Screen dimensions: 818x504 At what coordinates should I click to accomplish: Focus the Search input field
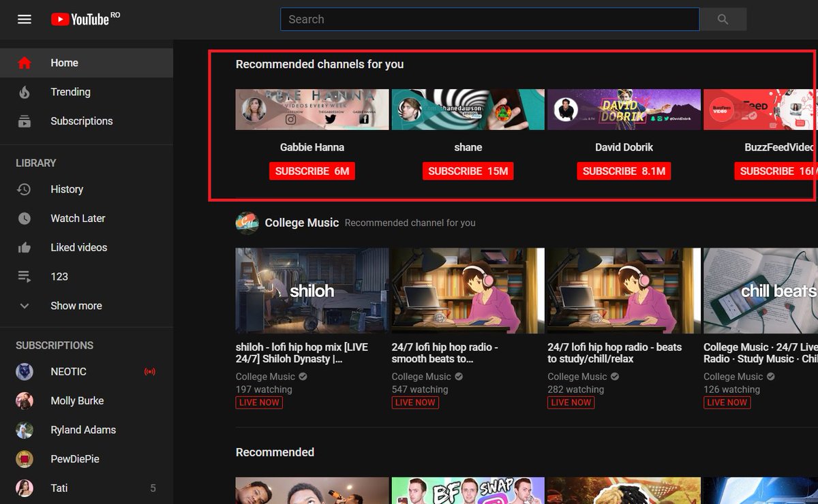click(489, 19)
